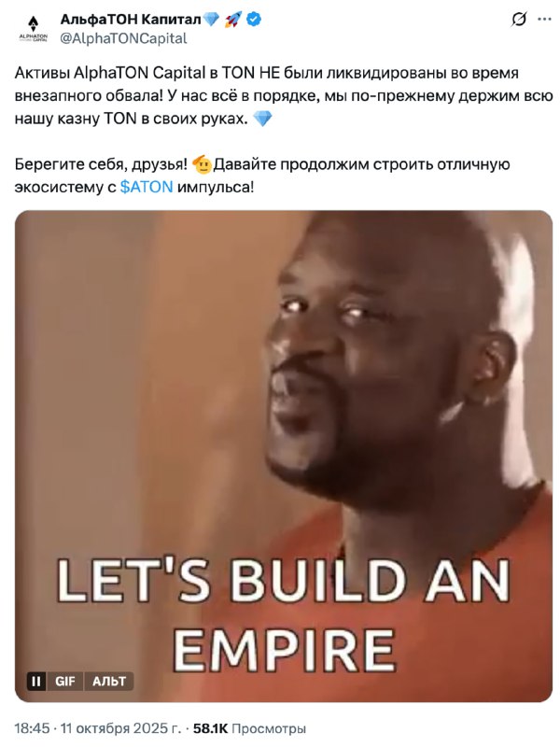
Task: Open the GIF by clicking the man's face
Action: point(362,362)
